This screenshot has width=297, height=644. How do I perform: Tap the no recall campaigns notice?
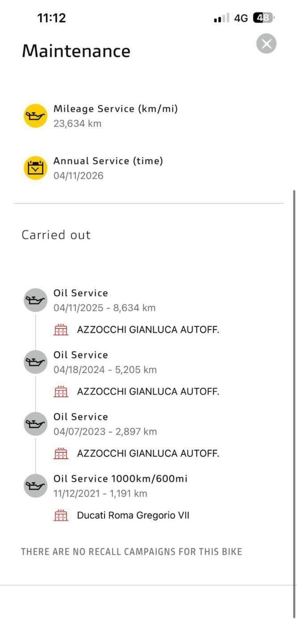131,552
